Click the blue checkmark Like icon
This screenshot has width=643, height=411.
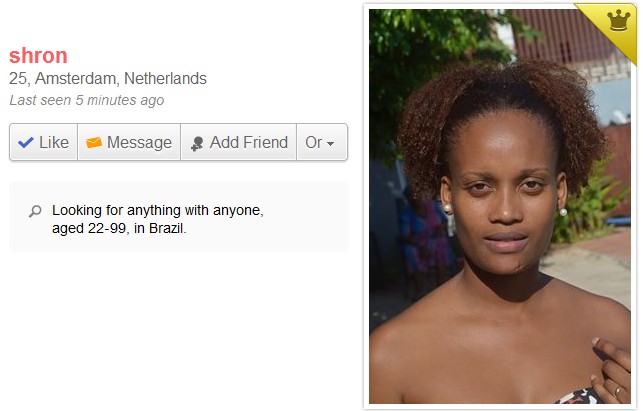click(x=26, y=142)
